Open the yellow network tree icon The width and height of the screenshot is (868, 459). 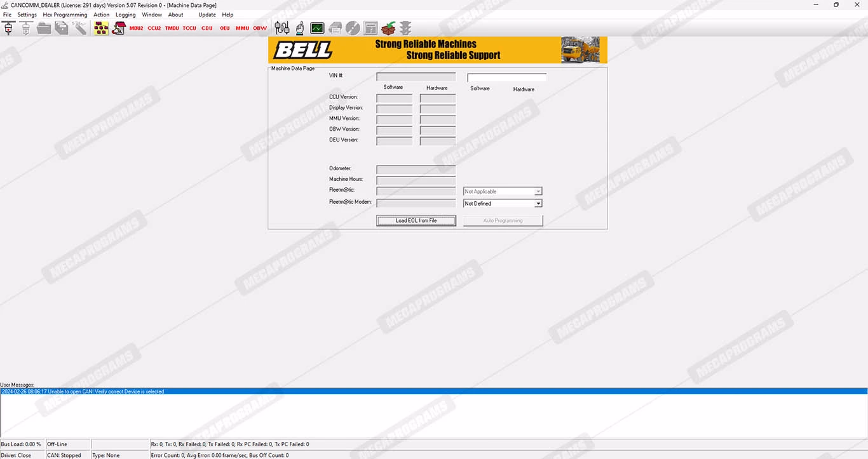pos(101,28)
